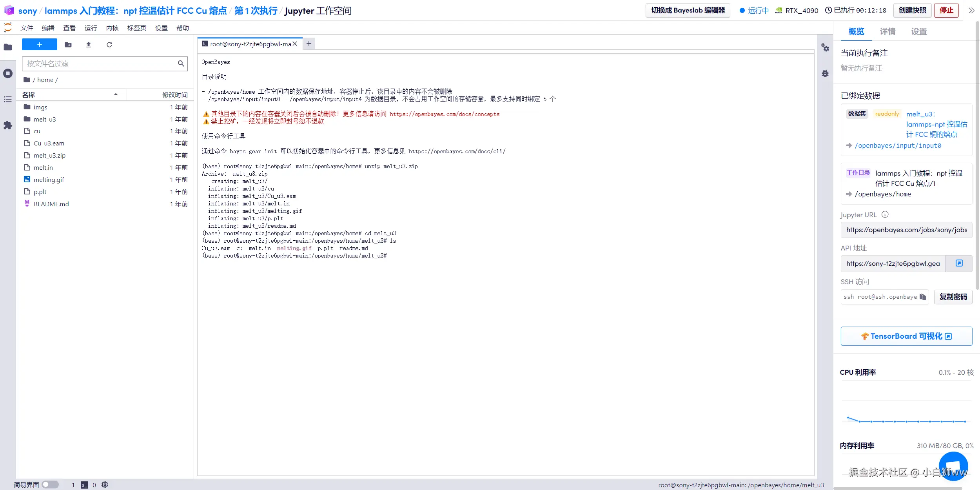Open TensorBoard 可视化 link
980x490 pixels.
coord(906,336)
